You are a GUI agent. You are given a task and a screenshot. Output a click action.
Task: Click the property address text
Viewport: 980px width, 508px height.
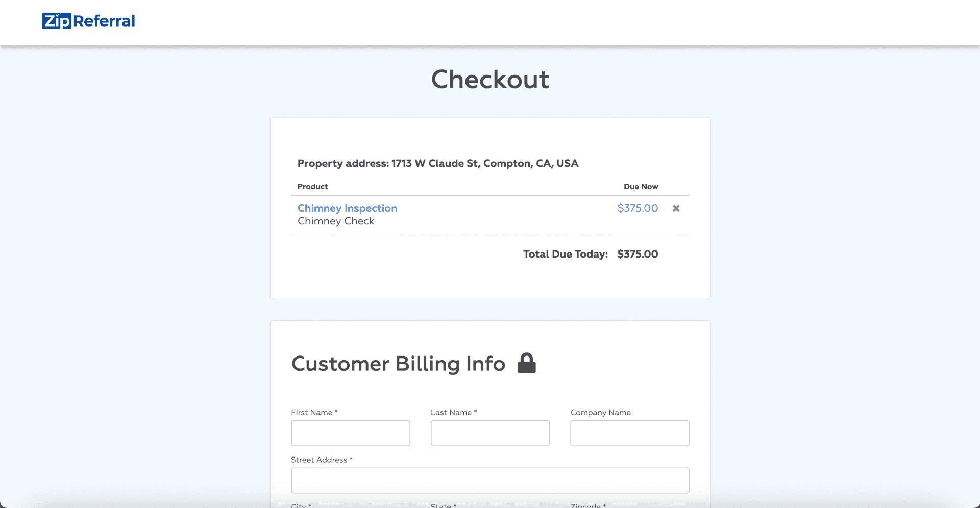coord(438,163)
